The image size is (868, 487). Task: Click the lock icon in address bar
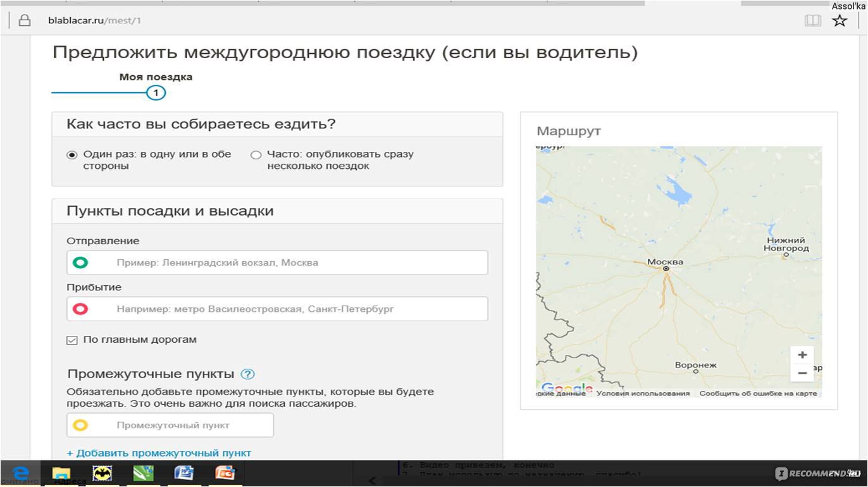click(25, 20)
